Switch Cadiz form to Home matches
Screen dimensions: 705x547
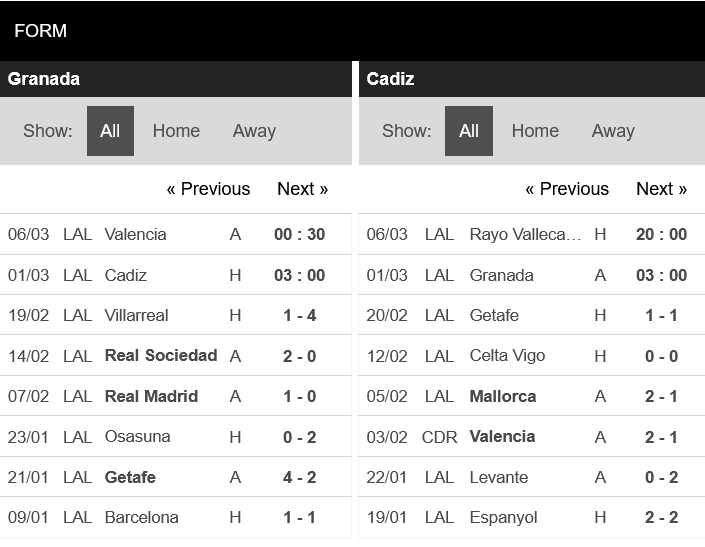535,131
